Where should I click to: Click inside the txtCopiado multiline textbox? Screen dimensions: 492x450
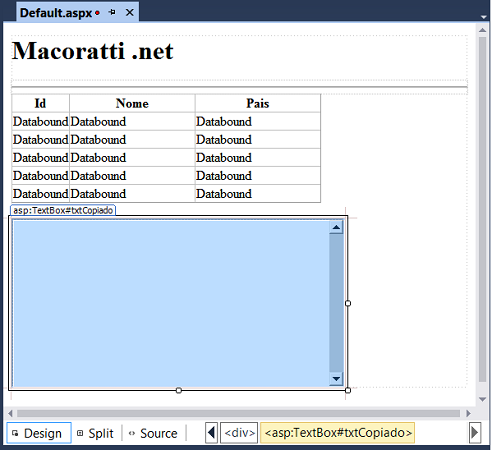pyautogui.click(x=171, y=303)
